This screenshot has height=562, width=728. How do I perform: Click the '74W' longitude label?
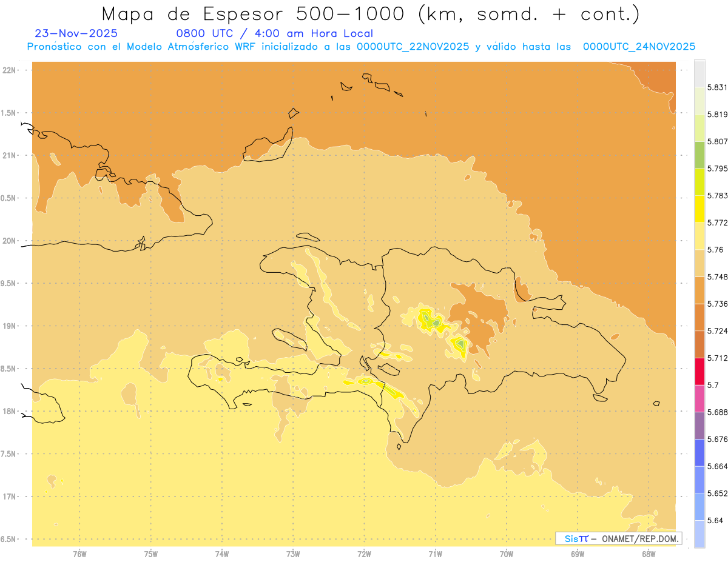click(222, 554)
